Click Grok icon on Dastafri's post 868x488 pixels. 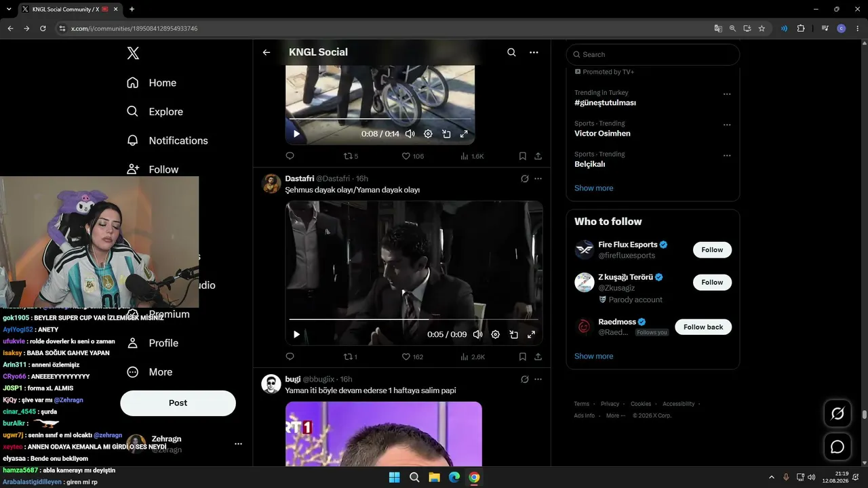[524, 179]
